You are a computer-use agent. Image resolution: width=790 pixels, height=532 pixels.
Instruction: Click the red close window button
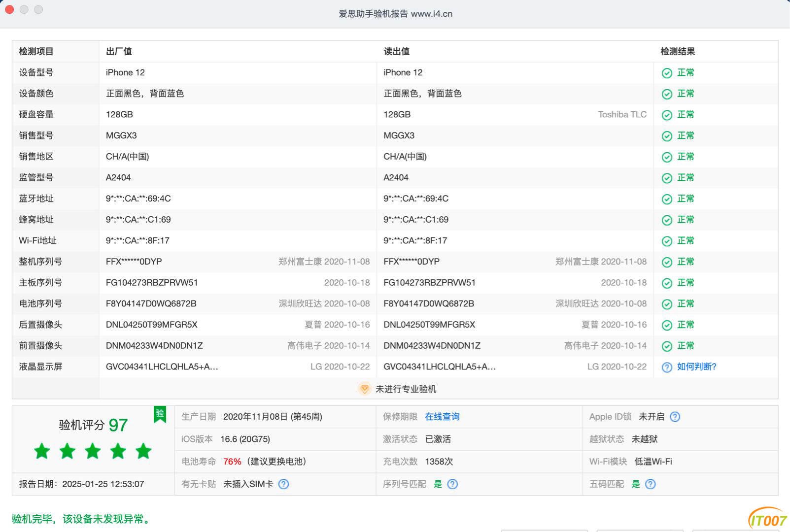click(x=9, y=9)
